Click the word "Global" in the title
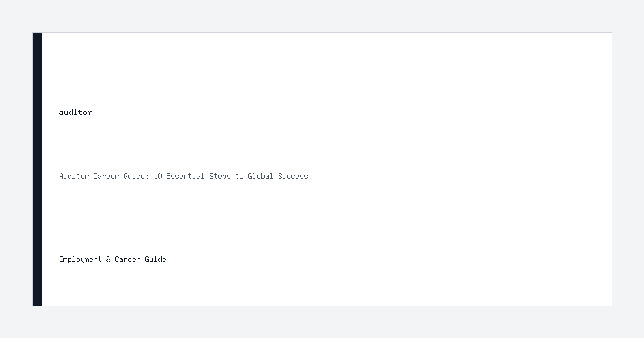644x338 pixels. point(260,176)
